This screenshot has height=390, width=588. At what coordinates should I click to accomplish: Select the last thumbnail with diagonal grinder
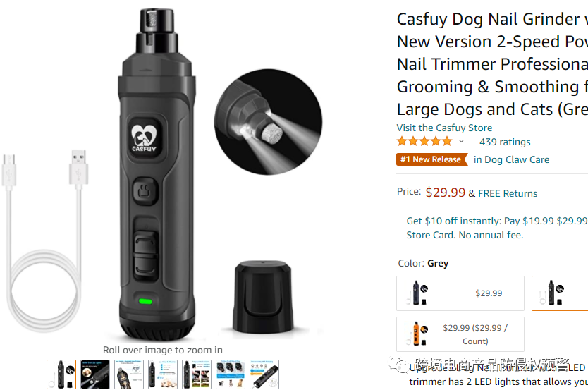pyautogui.click(x=264, y=374)
